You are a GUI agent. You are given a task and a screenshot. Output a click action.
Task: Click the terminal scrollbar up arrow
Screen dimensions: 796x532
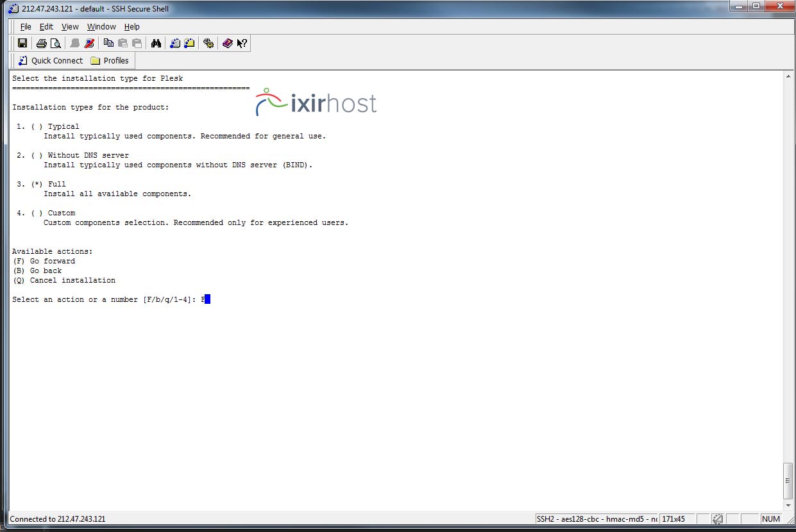point(788,76)
